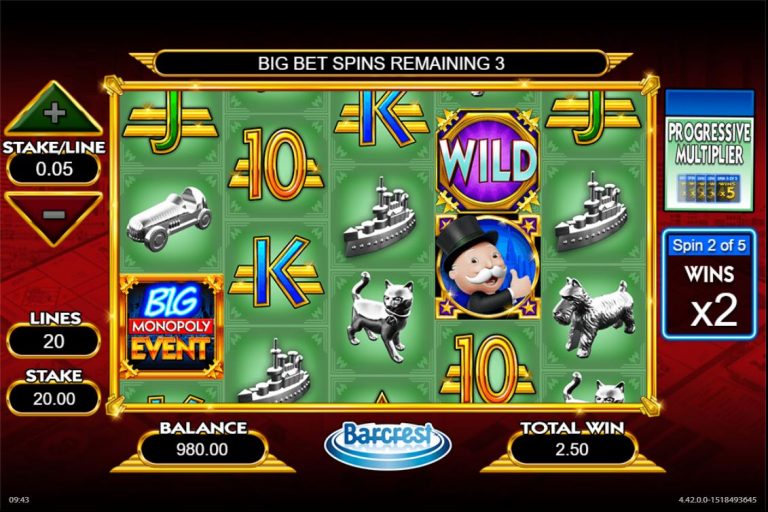The width and height of the screenshot is (768, 512).
Task: Click the silver race car token
Action: coord(168,221)
